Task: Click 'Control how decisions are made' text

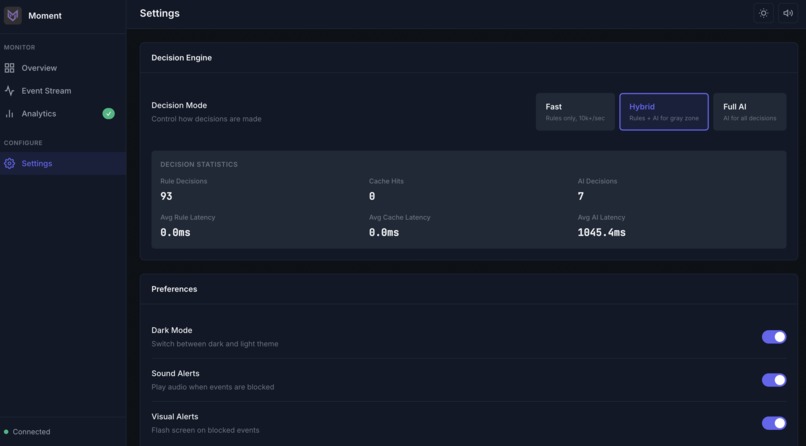Action: [x=206, y=119]
